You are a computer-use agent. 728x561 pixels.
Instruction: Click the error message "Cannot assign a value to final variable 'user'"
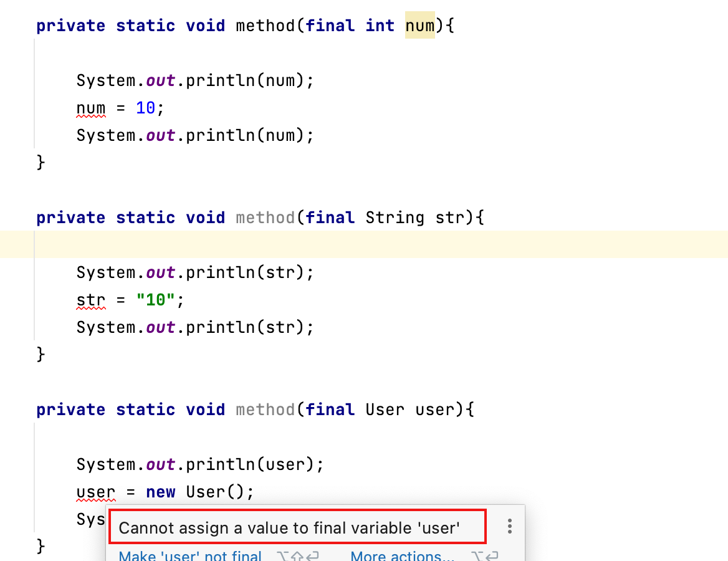coord(289,528)
